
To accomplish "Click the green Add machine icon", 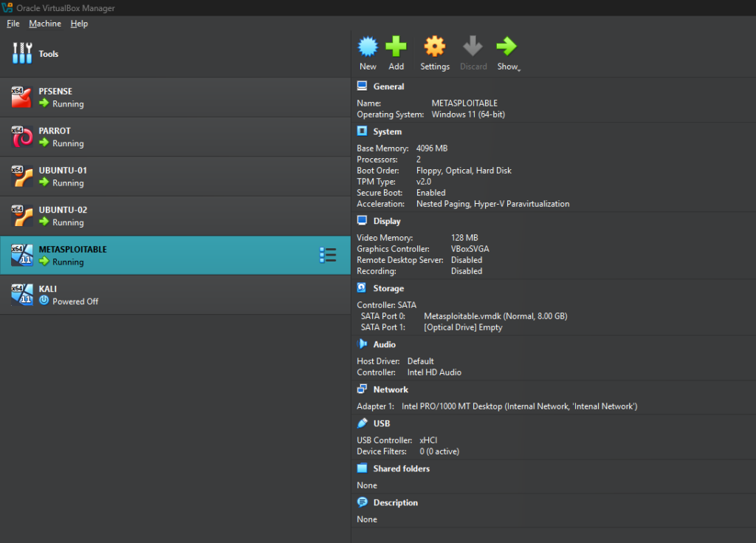I will tap(396, 47).
